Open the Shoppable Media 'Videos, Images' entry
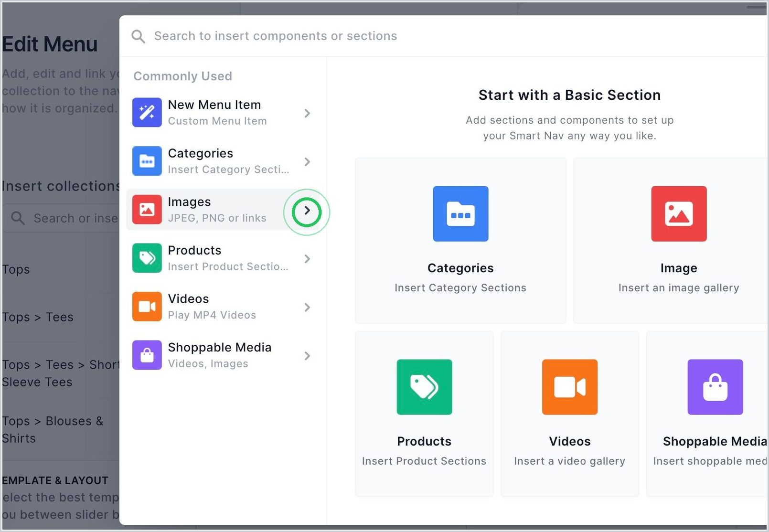The height and width of the screenshot is (532, 769). coord(223,355)
